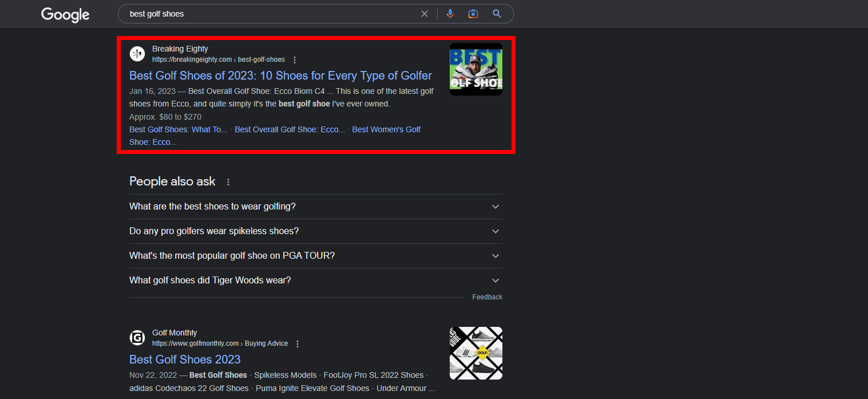
Task: Open Best Overall Golf Shoe: Ecco... sitelink
Action: [x=290, y=129]
